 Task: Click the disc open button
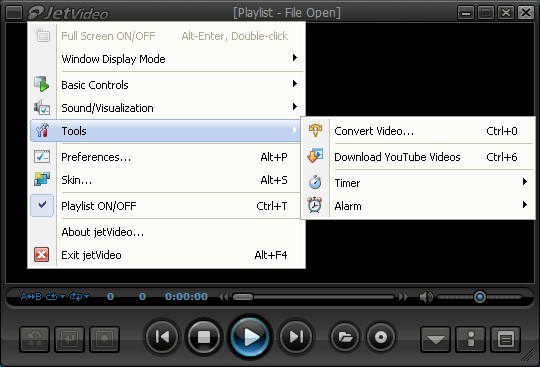pos(381,337)
